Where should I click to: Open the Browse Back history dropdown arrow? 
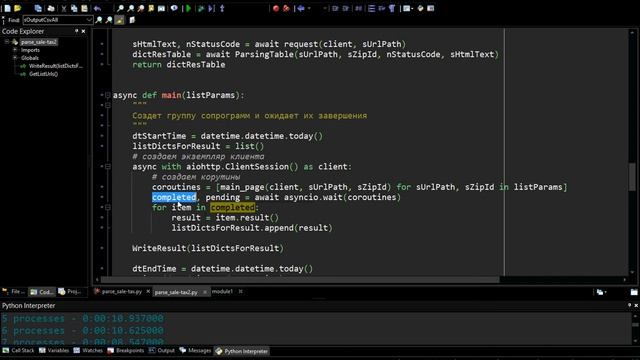(x=309, y=8)
